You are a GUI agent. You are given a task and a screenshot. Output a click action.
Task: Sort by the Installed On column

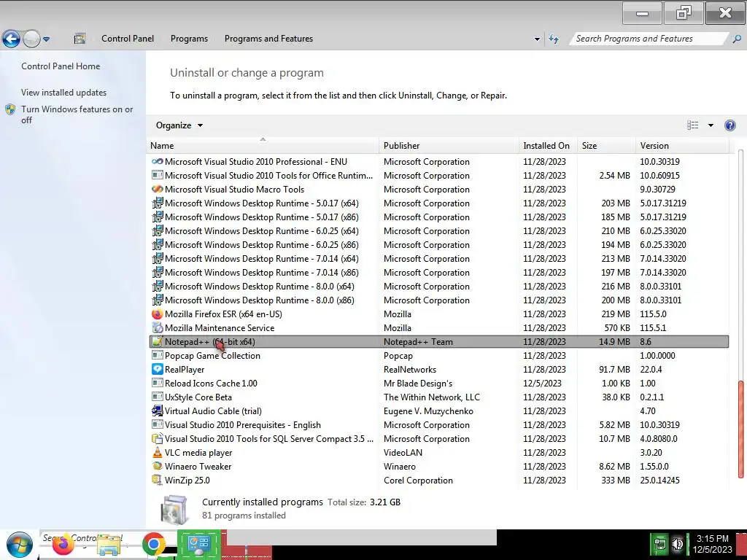pyautogui.click(x=548, y=146)
